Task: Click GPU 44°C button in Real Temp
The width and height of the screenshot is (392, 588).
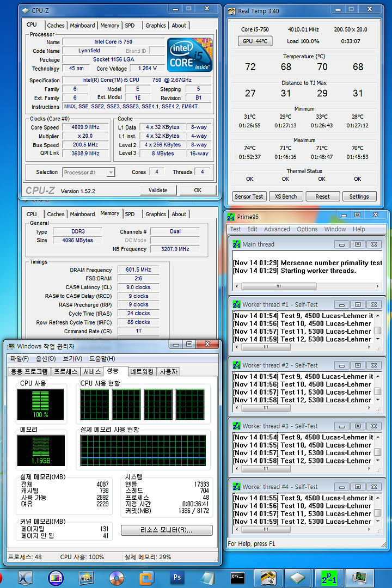Action: point(255,41)
